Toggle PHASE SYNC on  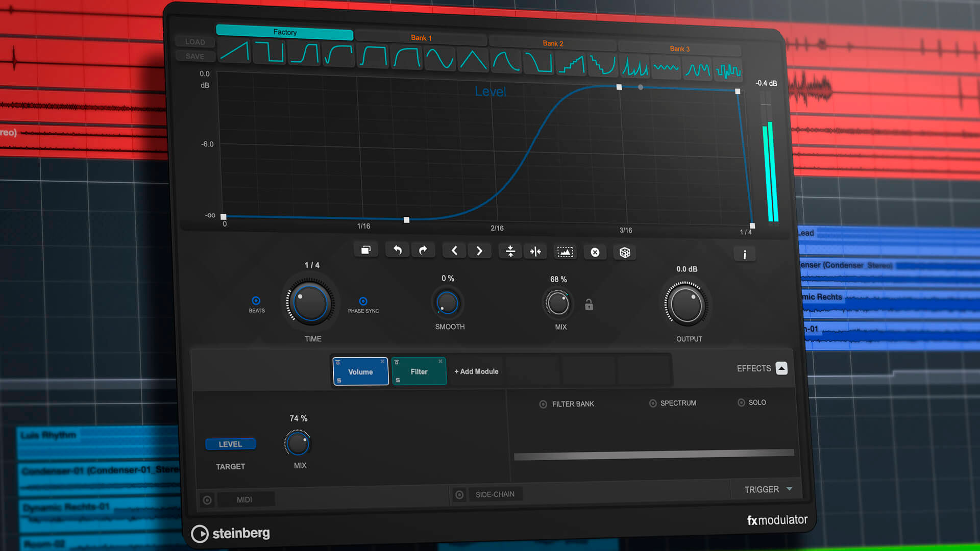[363, 302]
